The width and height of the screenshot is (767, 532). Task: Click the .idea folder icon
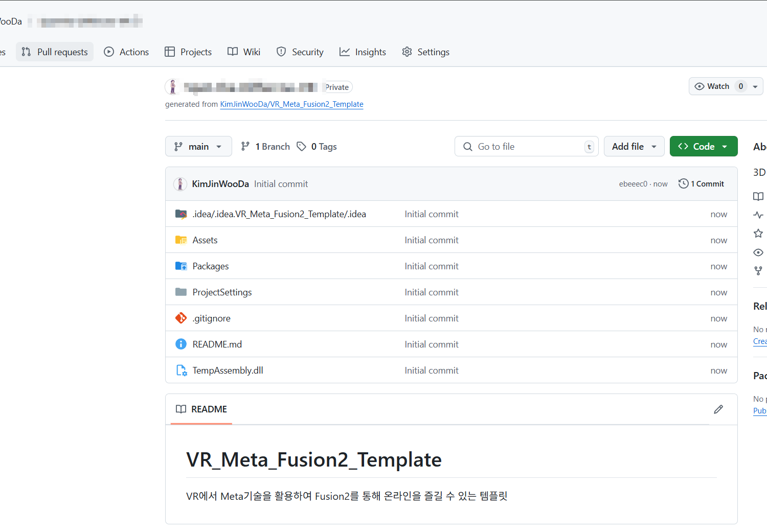[x=181, y=214]
